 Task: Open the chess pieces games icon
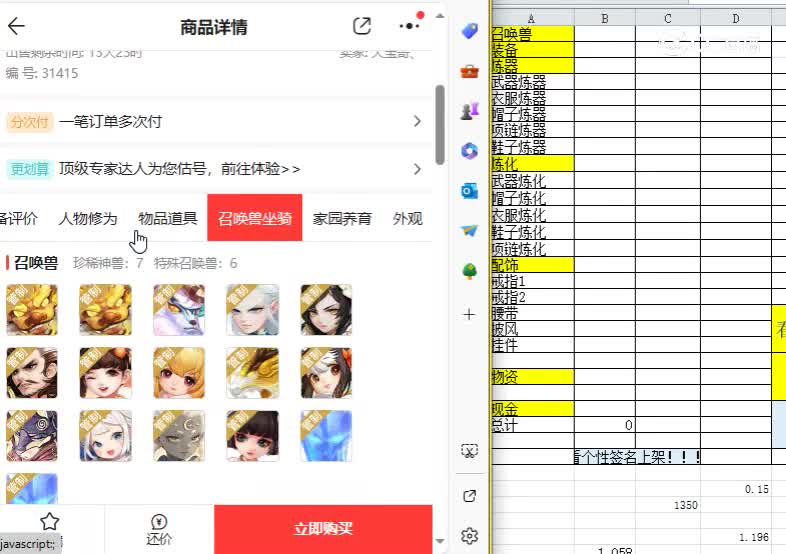point(469,111)
